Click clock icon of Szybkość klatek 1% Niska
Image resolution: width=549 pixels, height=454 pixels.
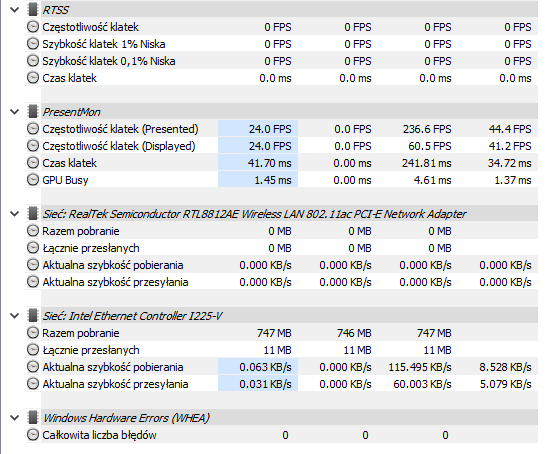coord(33,44)
